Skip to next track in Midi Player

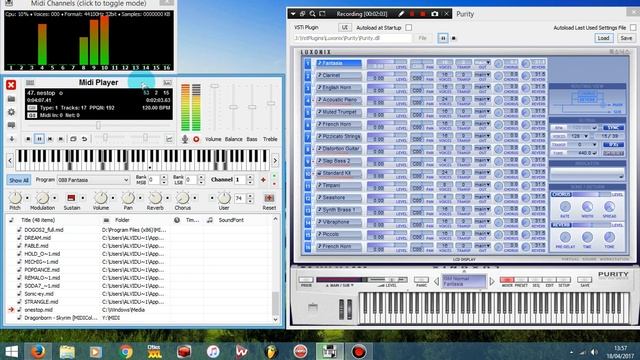coord(61,139)
